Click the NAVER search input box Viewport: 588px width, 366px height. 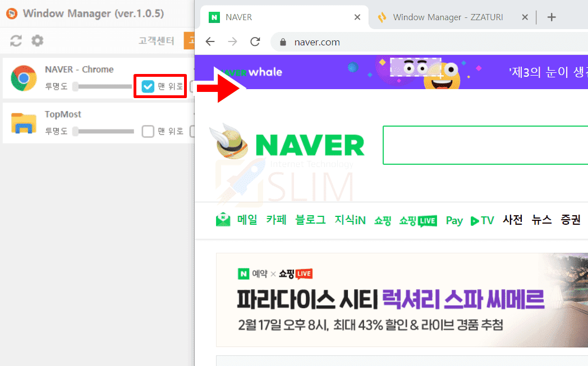(485, 145)
